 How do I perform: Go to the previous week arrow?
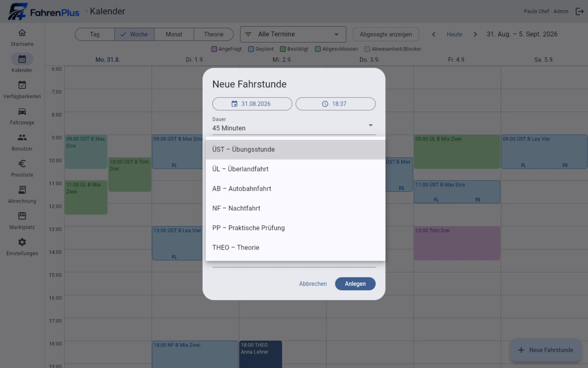point(434,34)
